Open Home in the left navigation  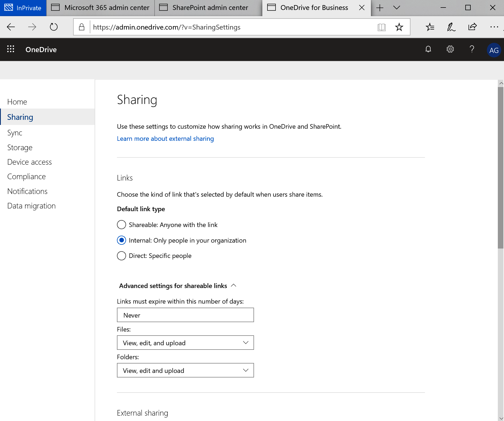click(17, 102)
